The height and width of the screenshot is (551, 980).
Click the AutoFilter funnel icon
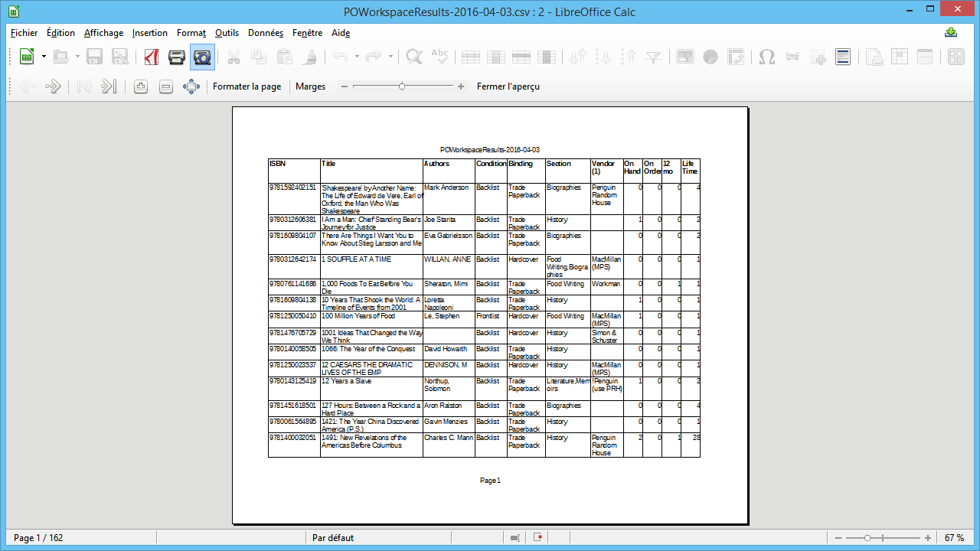[653, 57]
